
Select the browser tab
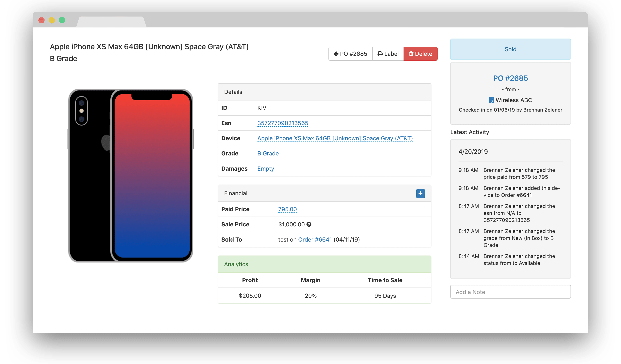(111, 22)
